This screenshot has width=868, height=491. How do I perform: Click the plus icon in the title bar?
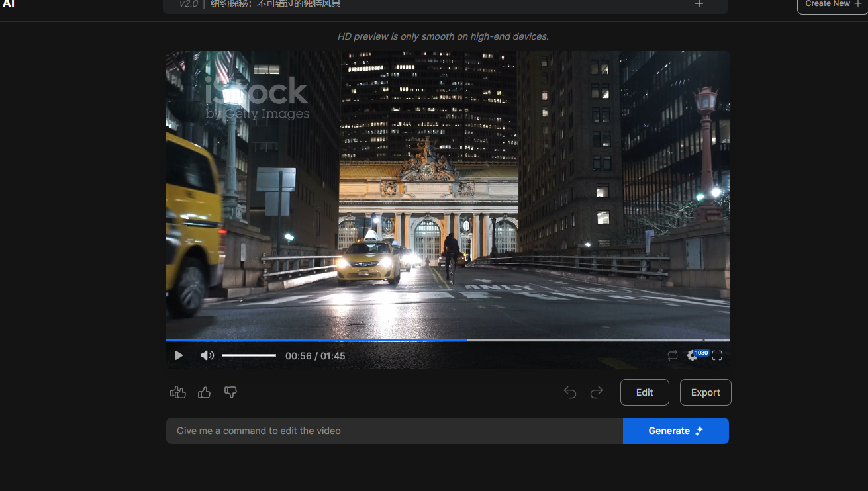699,4
